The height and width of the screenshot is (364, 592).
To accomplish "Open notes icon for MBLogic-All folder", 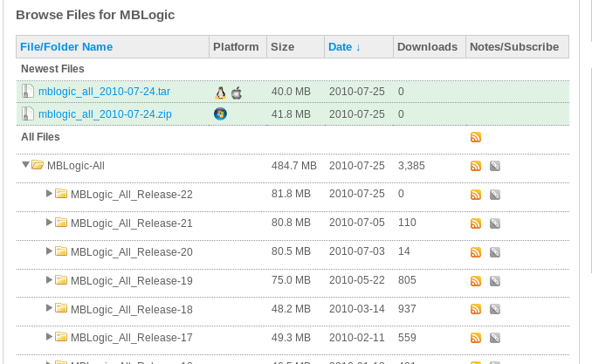I will [494, 166].
